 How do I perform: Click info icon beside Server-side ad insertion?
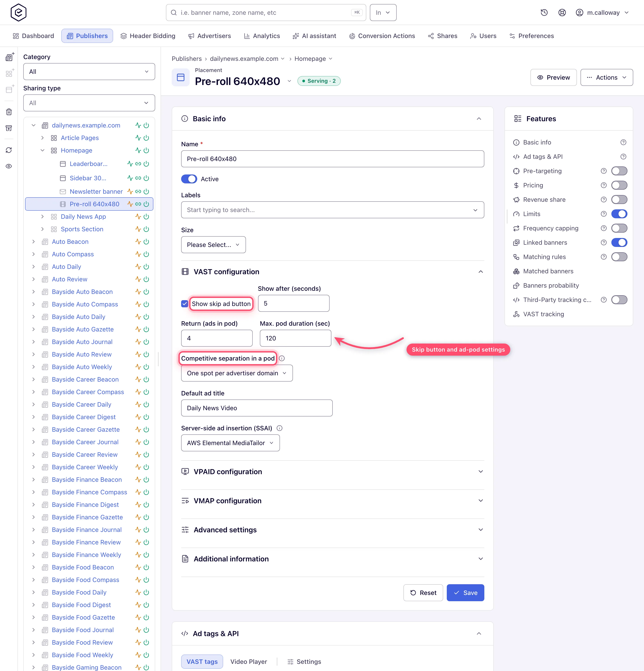pos(280,428)
